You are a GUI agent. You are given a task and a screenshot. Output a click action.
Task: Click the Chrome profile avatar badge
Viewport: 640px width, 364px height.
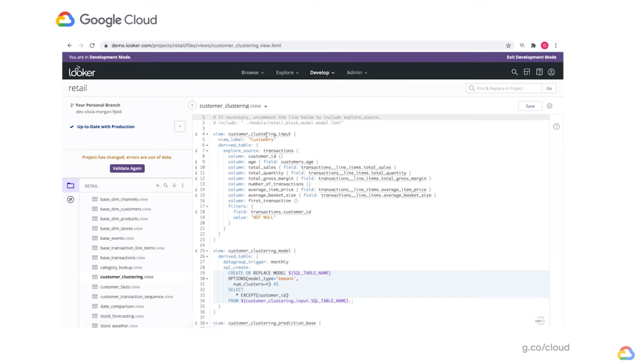544,45
